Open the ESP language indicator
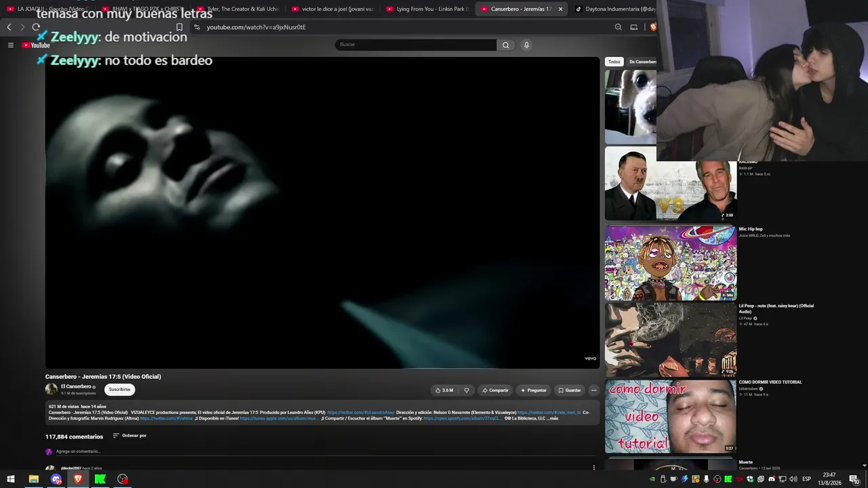 (x=806, y=479)
